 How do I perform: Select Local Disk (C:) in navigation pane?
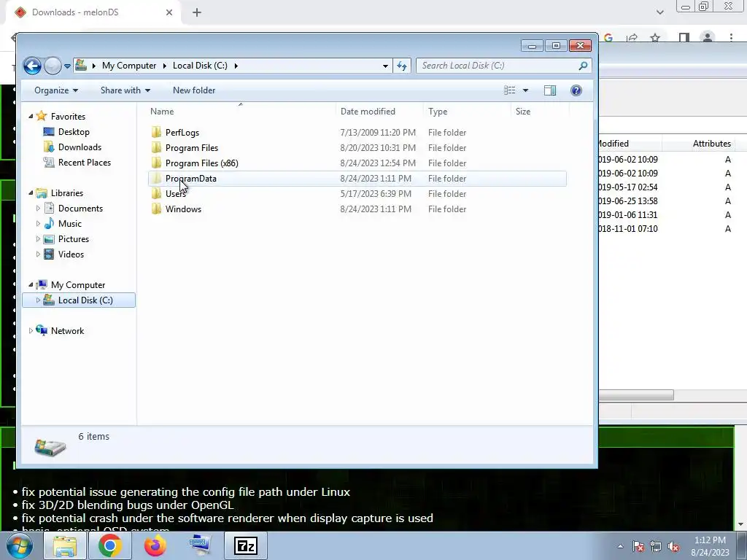79,300
